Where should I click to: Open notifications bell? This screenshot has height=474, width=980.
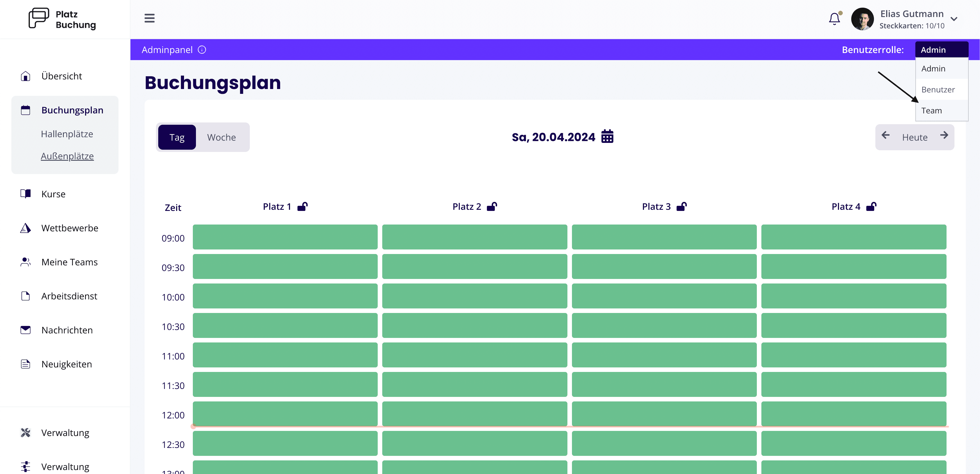[x=834, y=19]
